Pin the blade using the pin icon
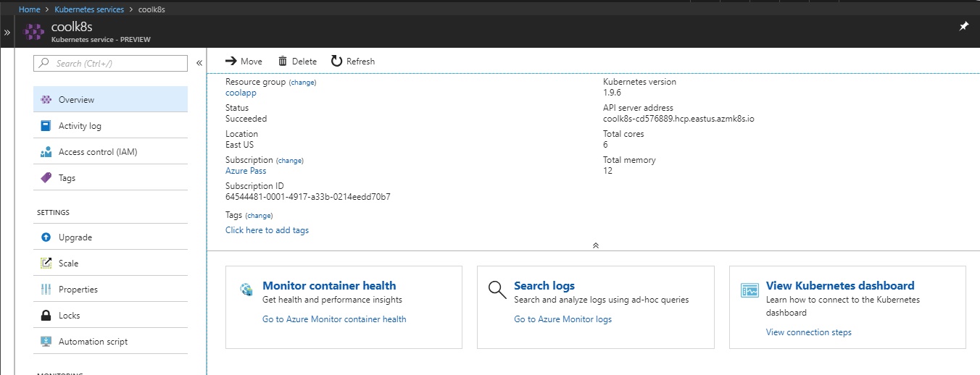The width and height of the screenshot is (980, 375). [963, 26]
